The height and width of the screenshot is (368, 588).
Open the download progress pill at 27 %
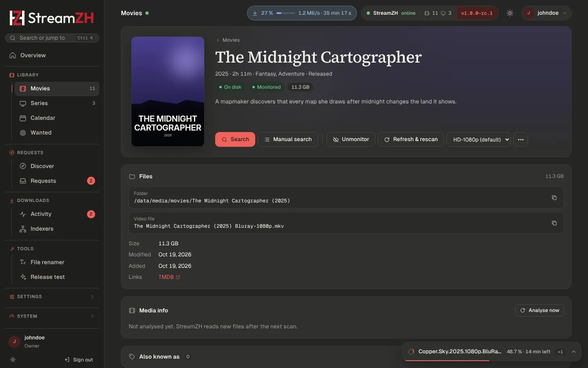point(302,13)
